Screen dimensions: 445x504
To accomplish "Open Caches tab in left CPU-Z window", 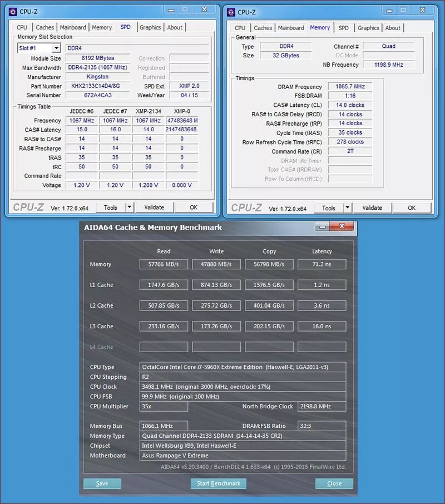I will click(44, 28).
